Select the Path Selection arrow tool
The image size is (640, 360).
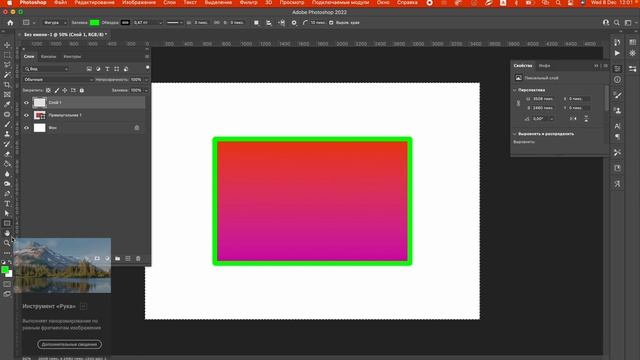(x=7, y=213)
